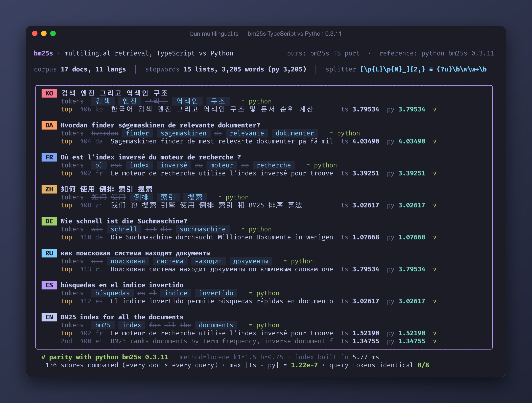Viewport: 532px width, 403px height.
Task: Click the 'suchmaschine' token chip
Action: point(203,229)
